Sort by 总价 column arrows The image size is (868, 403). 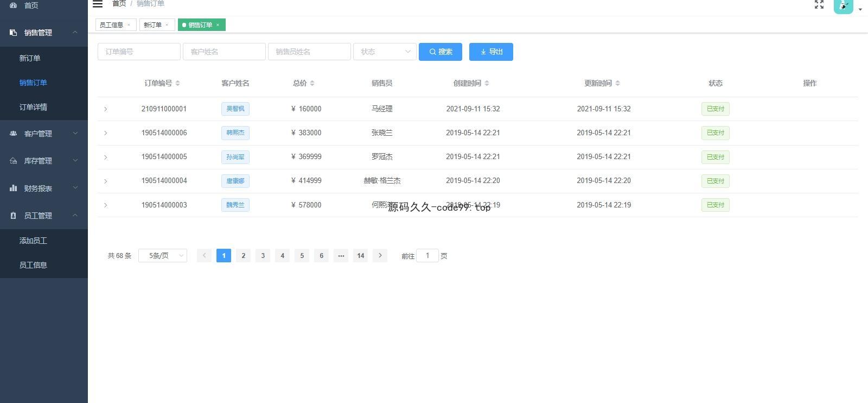coord(312,83)
